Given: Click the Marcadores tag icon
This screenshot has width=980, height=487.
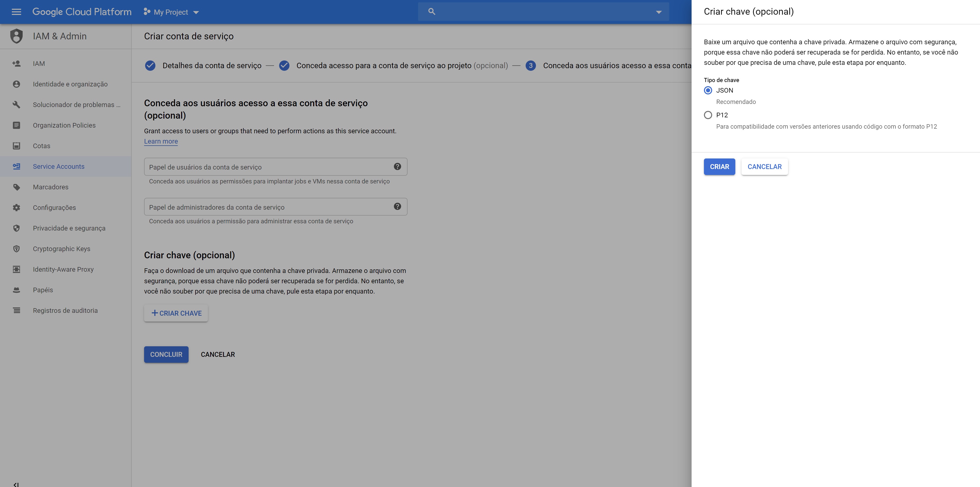Looking at the screenshot, I should (x=16, y=187).
